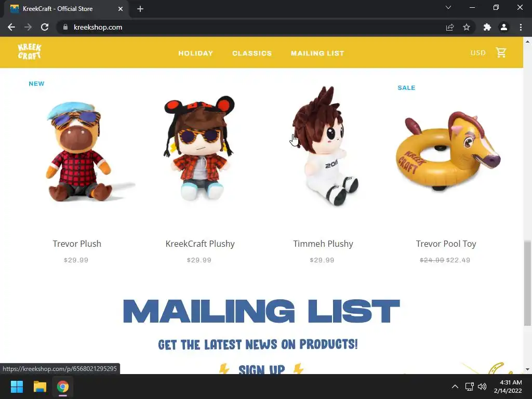Close the KreekCraft Official Store tab
This screenshot has height=399, width=532.
pos(121,9)
